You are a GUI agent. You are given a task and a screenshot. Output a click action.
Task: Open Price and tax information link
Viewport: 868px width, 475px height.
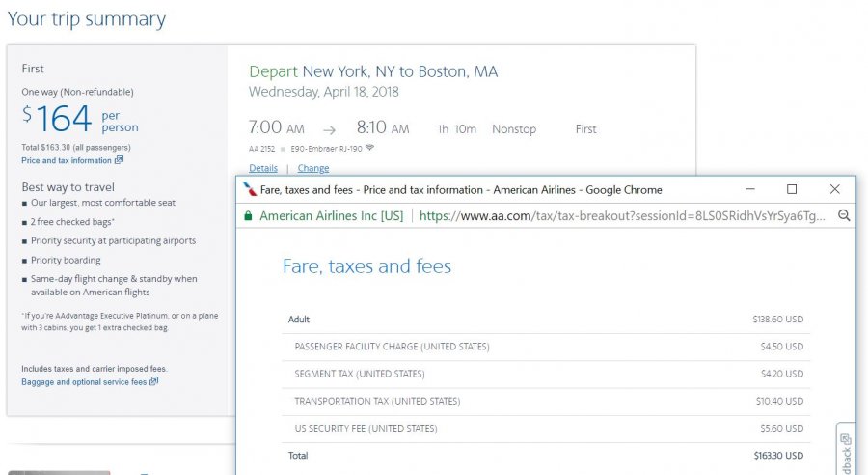point(67,160)
